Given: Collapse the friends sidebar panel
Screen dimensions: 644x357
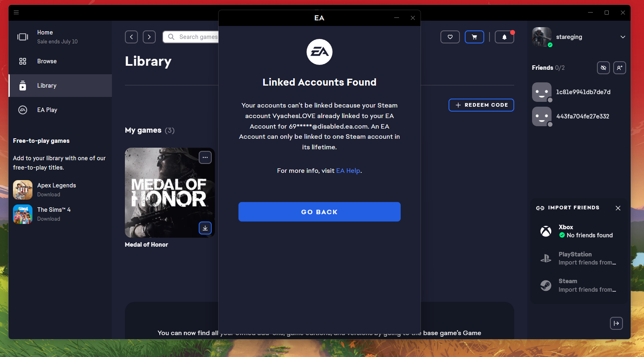Looking at the screenshot, I should (x=616, y=323).
